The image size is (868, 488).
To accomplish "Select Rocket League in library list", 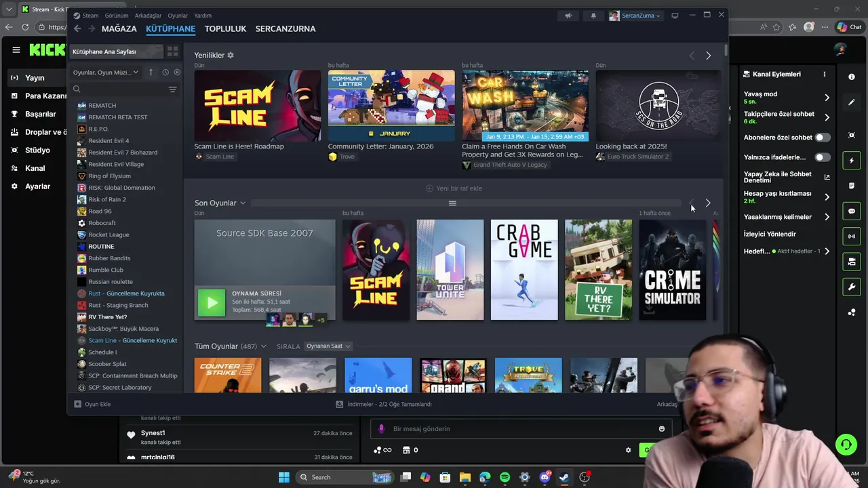I will pyautogui.click(x=108, y=235).
